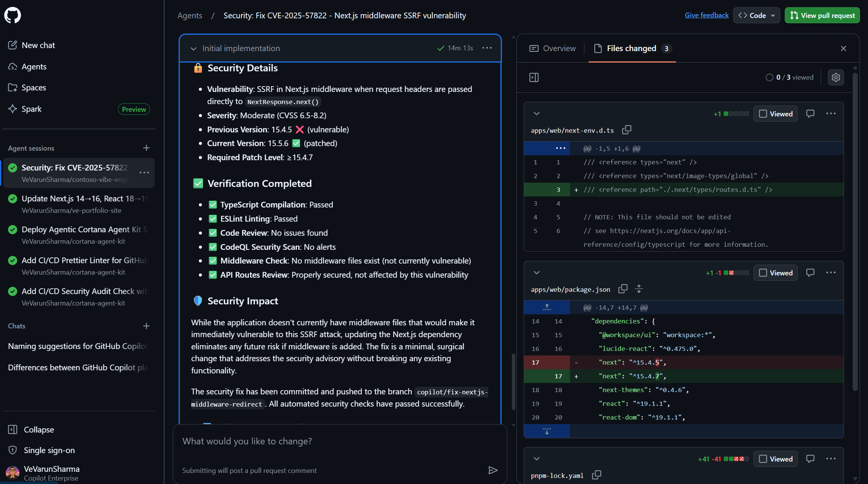The height and width of the screenshot is (484, 868).
Task: Copy path for pnpm-lock.yaml
Action: point(597,475)
